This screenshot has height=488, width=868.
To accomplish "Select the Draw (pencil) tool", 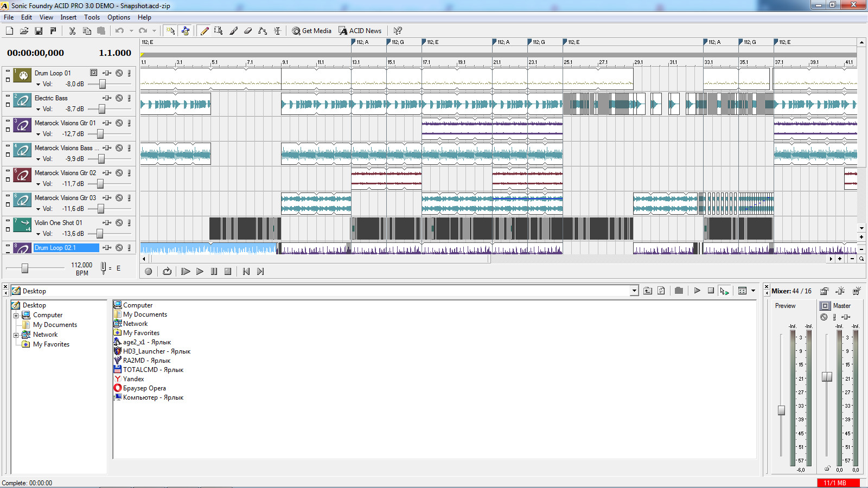I will pyautogui.click(x=205, y=31).
